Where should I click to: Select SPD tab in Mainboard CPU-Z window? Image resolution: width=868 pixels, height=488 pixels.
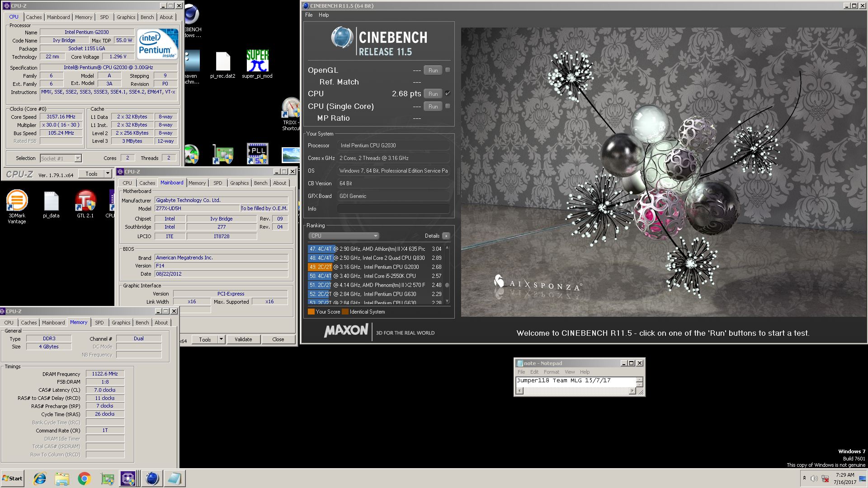tap(218, 183)
